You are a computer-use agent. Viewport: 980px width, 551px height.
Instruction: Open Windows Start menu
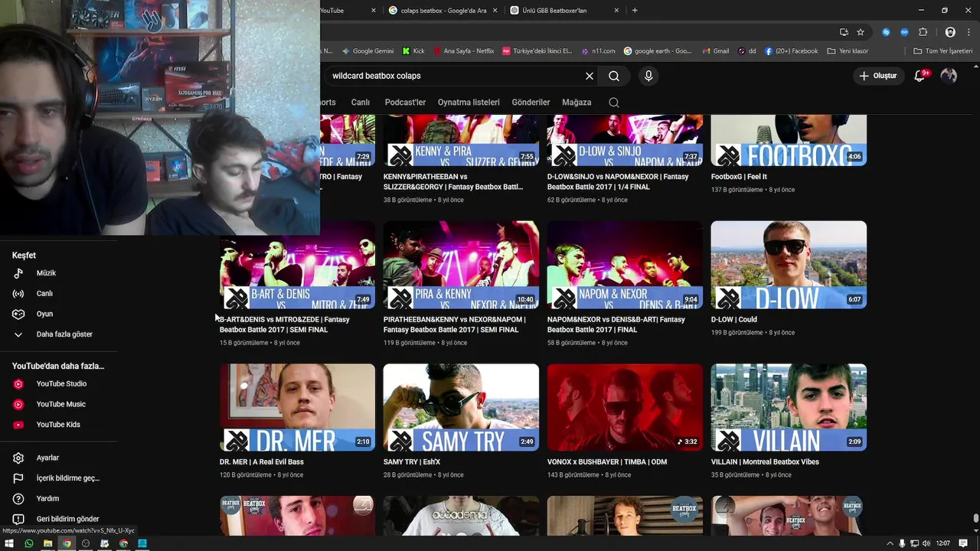click(9, 543)
